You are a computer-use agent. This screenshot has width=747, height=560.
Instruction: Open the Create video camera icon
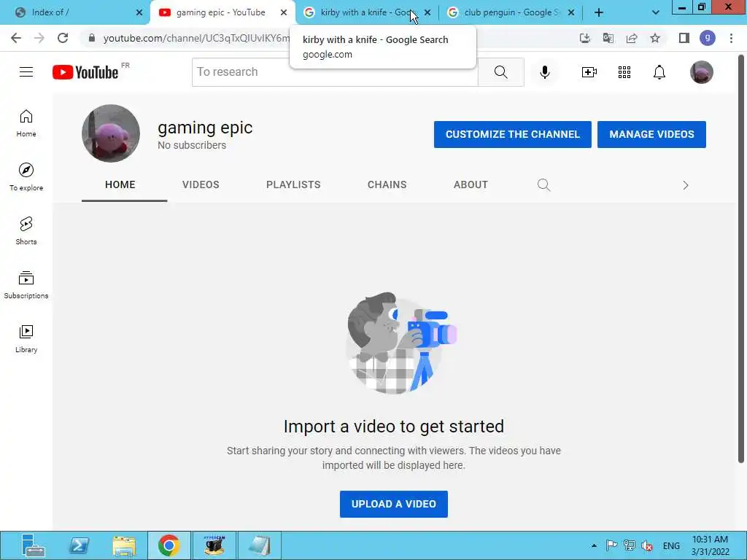[589, 72]
